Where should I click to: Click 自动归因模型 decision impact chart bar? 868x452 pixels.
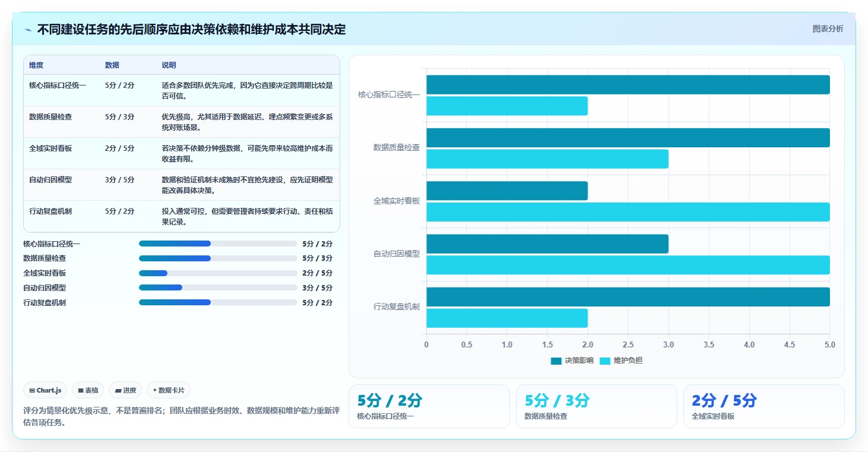click(547, 244)
